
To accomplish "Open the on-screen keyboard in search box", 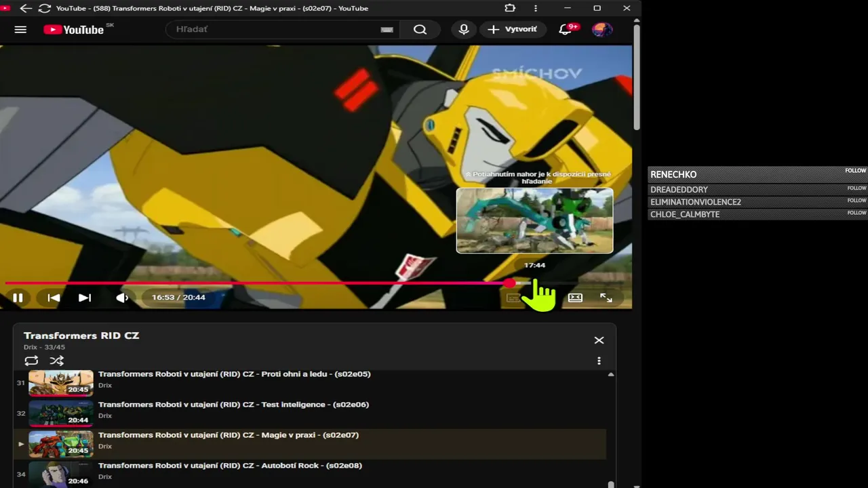I will click(x=387, y=30).
